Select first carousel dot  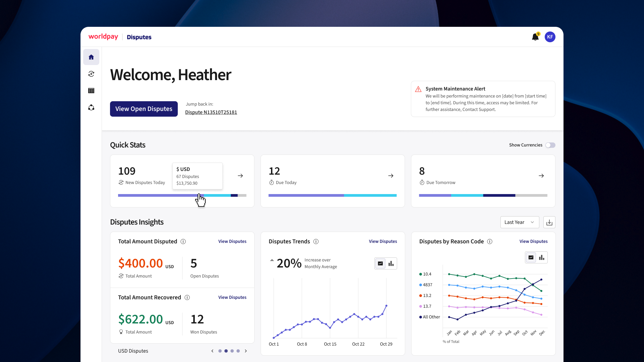click(220, 351)
